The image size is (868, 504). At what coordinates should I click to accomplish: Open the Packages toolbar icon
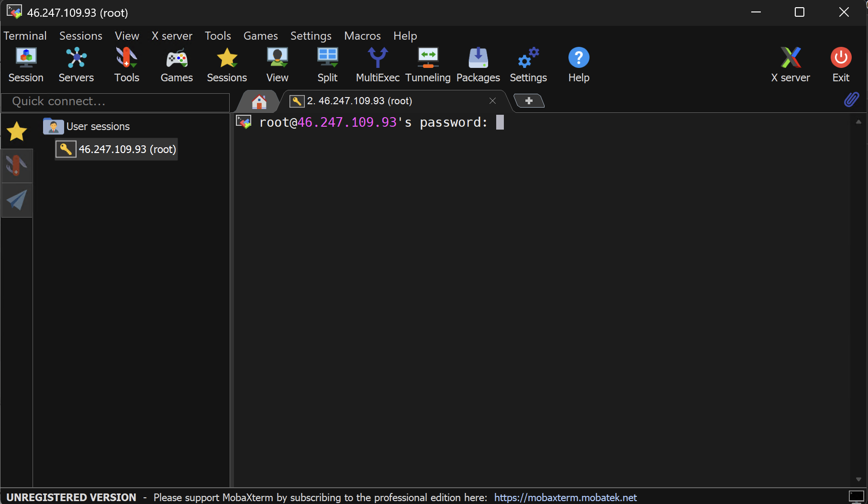pos(478,65)
